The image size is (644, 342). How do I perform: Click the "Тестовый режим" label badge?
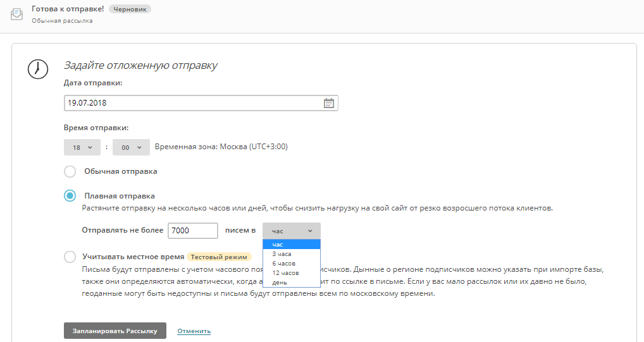[220, 257]
